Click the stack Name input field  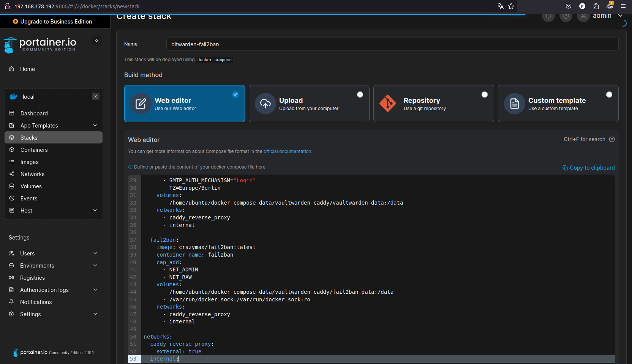pyautogui.click(x=392, y=44)
